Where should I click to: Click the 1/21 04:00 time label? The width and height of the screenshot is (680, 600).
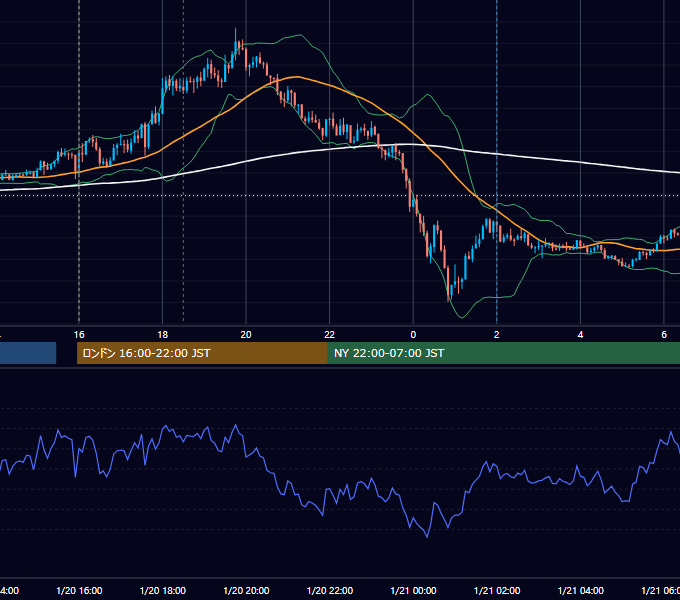(x=581, y=591)
